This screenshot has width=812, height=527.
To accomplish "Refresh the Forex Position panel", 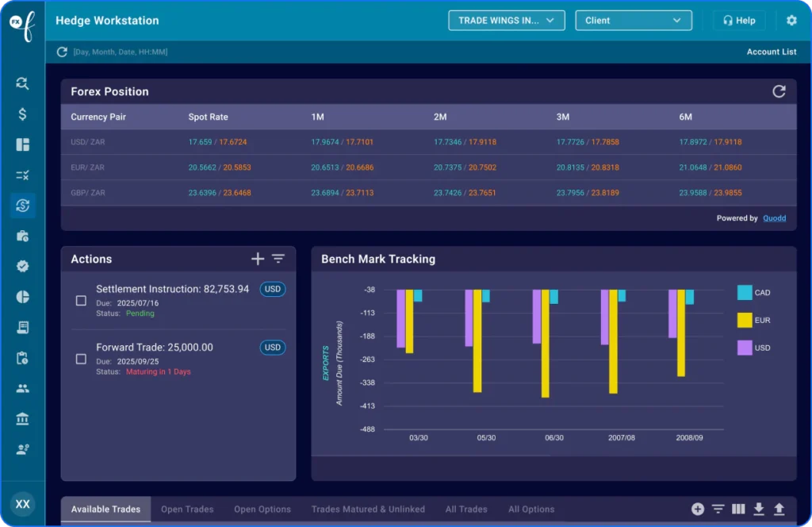I will point(779,91).
